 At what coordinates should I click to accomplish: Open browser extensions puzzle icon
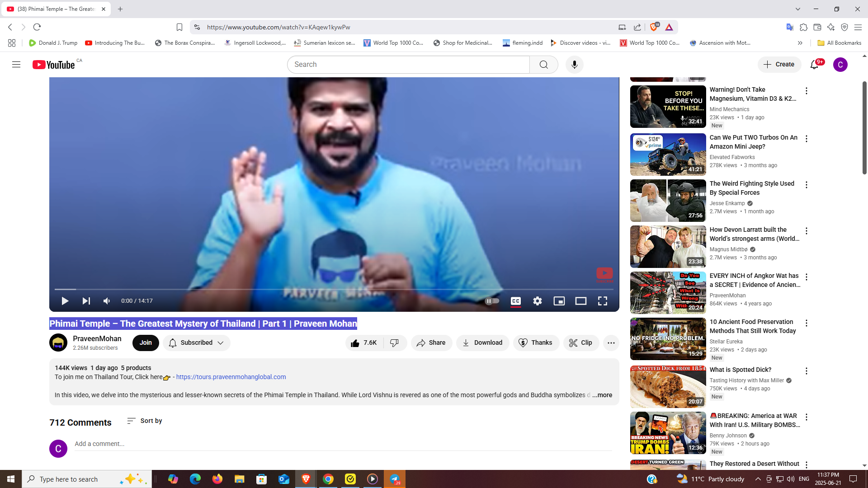tap(803, 27)
